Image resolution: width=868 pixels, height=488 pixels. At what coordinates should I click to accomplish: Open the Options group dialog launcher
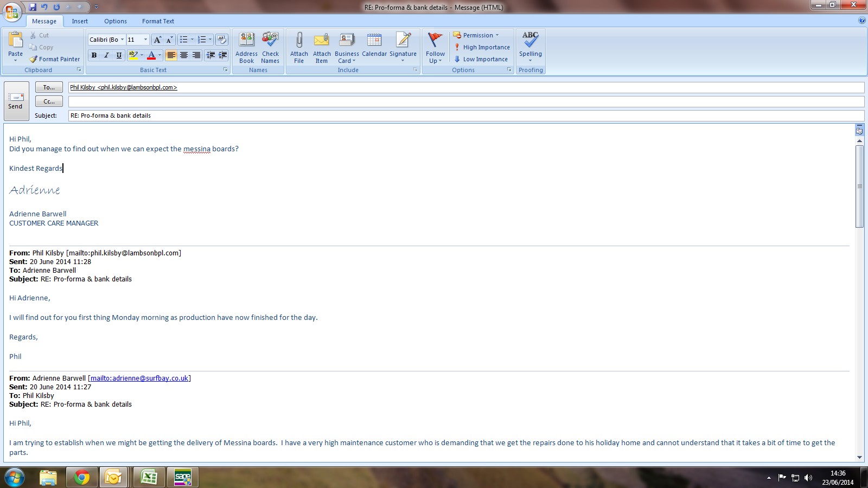[509, 70]
